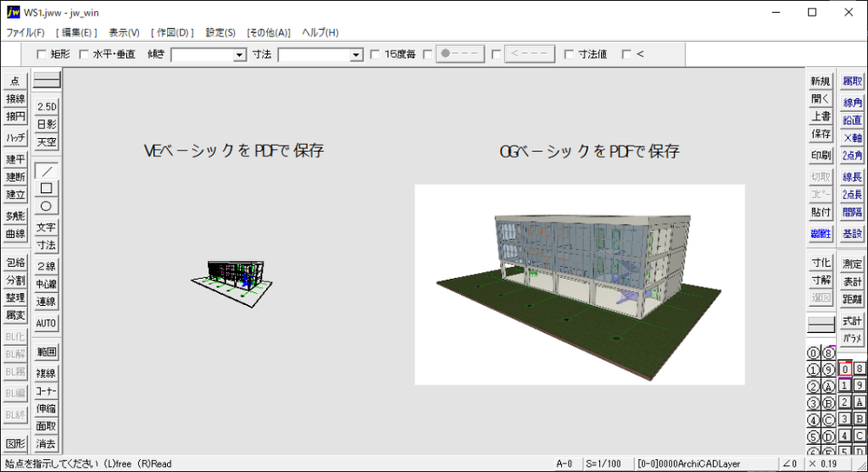Select the line drawing tool icon

(x=46, y=171)
